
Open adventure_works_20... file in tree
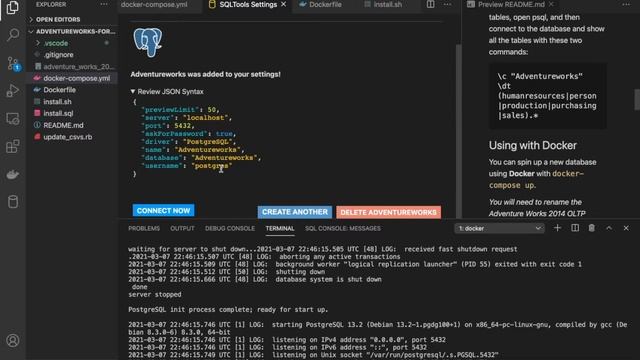click(x=79, y=67)
